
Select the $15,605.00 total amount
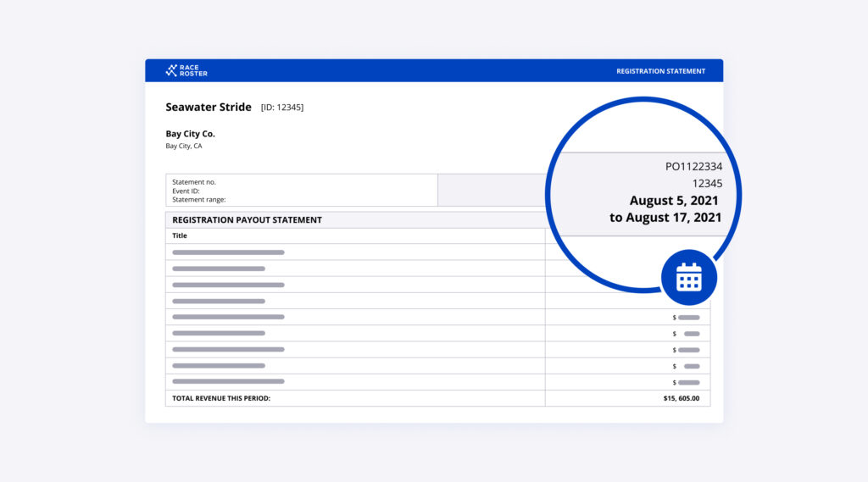pos(681,398)
